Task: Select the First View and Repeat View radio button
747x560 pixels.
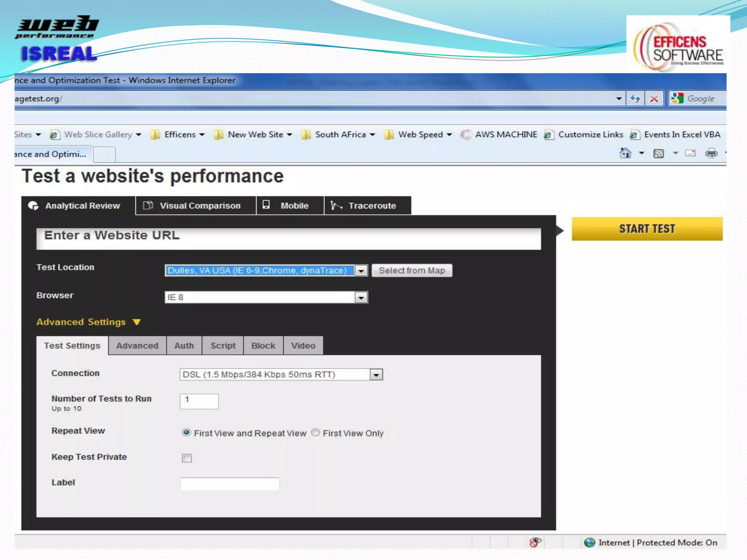Action: [x=186, y=432]
